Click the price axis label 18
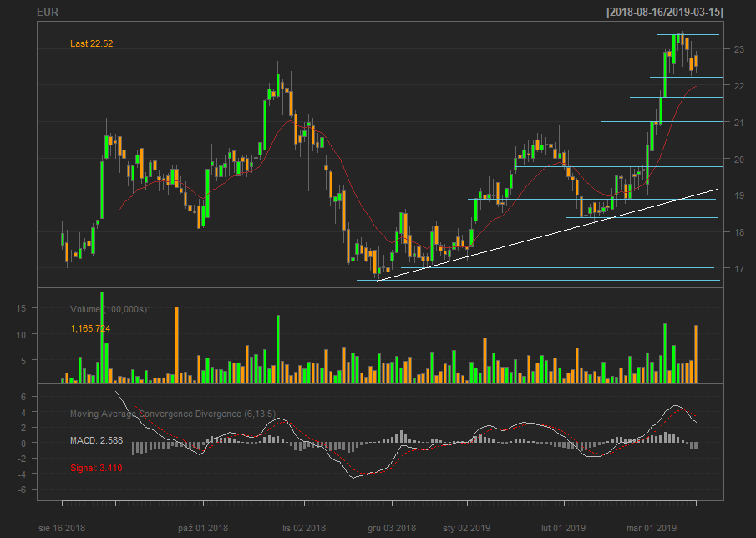756x538 pixels. coord(739,232)
